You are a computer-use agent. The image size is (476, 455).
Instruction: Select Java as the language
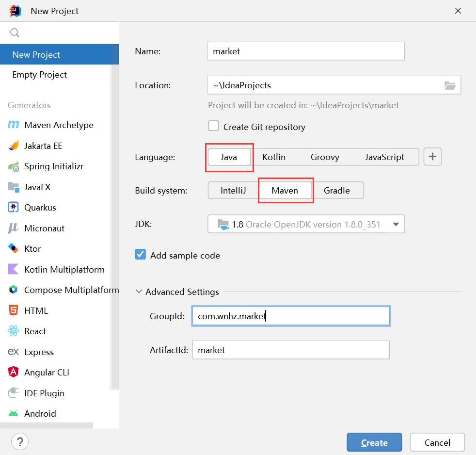229,157
